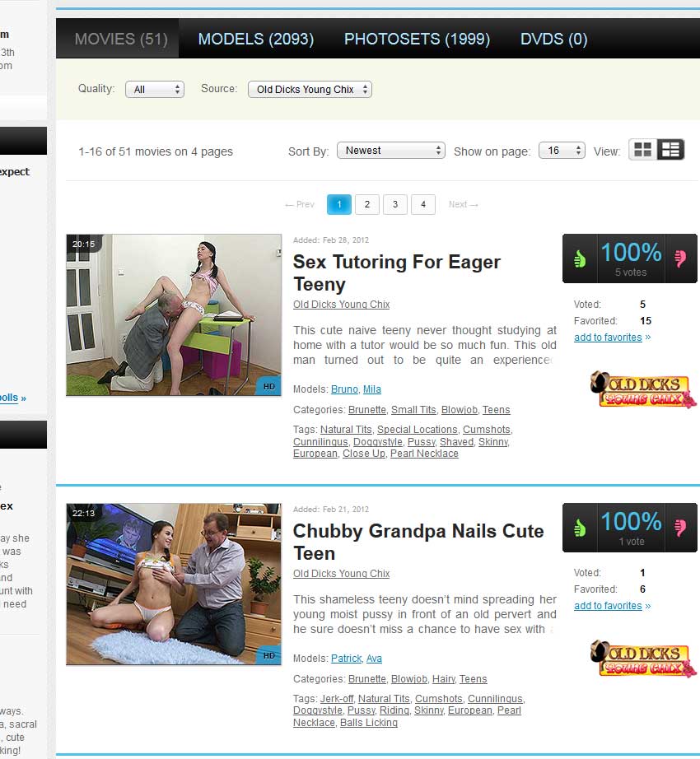Open the 22:13 movie thumbnail
700x759 pixels.
click(174, 584)
